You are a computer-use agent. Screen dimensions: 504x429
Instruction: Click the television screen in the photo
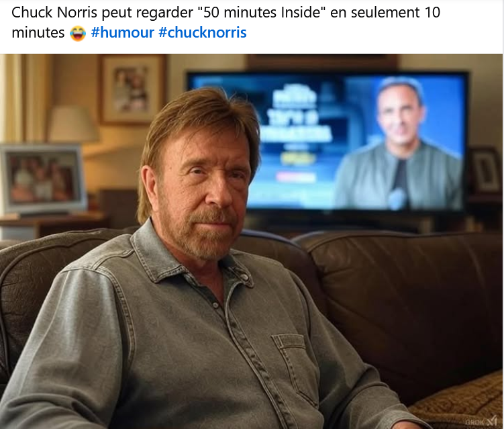[x=327, y=142]
